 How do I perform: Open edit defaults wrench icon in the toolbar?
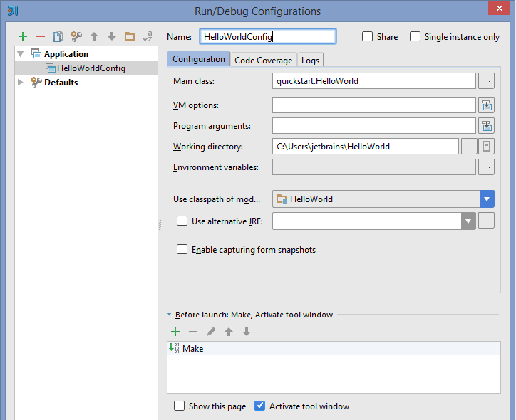tap(76, 36)
